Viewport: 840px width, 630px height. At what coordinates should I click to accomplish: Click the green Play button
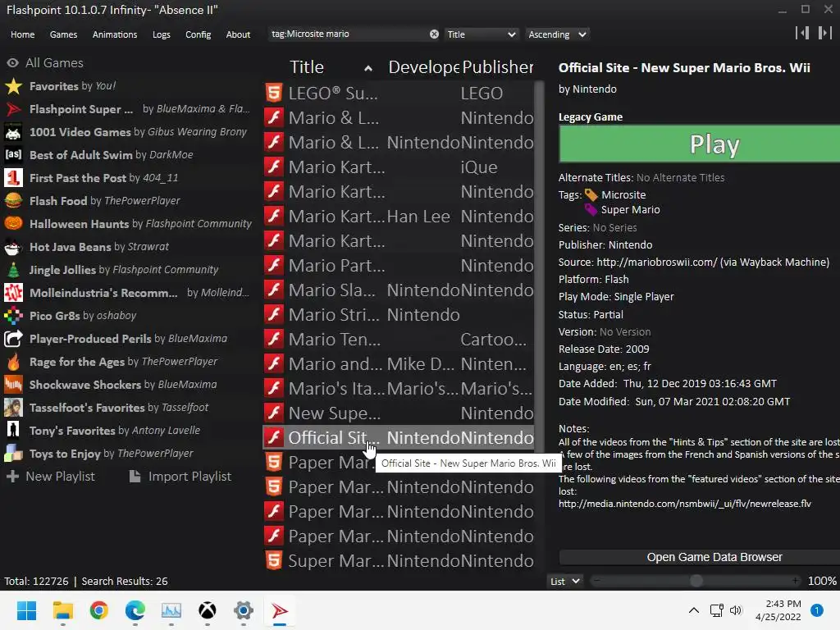pyautogui.click(x=700, y=144)
